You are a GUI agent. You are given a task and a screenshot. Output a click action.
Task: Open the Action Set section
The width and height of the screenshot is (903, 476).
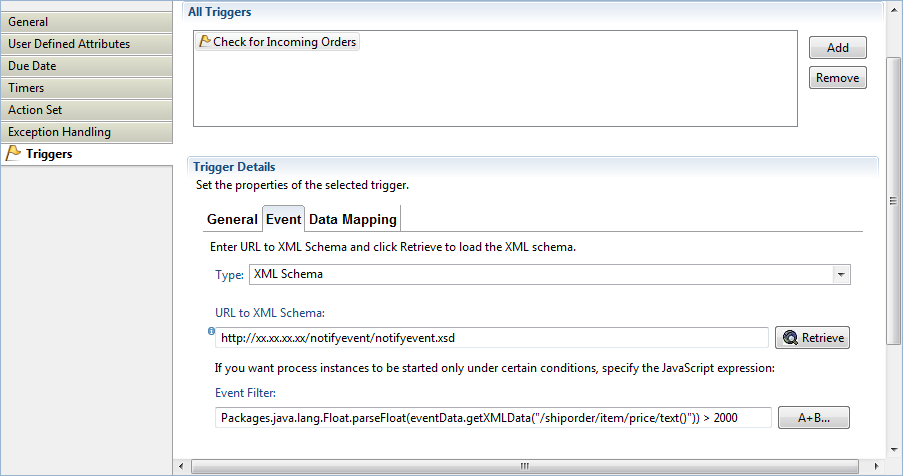pyautogui.click(x=86, y=110)
